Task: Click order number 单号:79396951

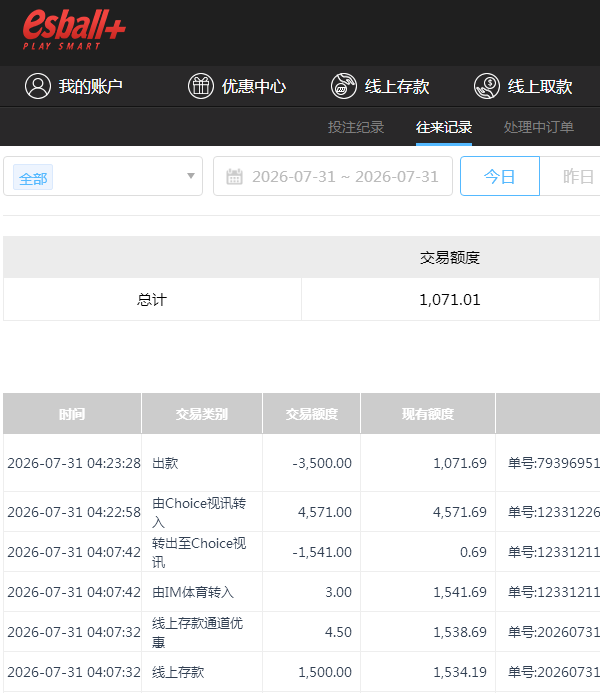Action: [554, 463]
